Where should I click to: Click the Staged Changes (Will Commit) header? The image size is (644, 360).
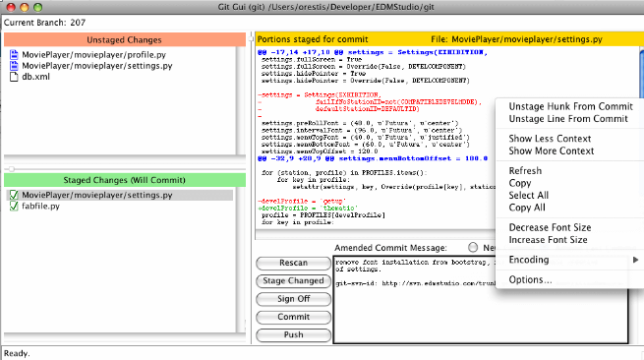125,180
